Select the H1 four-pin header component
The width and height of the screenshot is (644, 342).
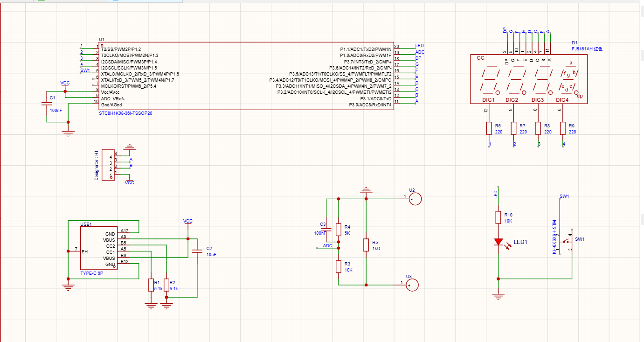point(108,166)
